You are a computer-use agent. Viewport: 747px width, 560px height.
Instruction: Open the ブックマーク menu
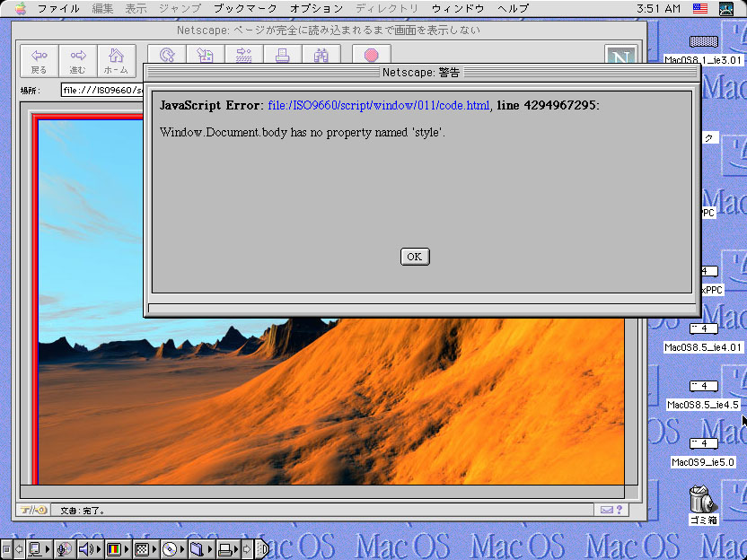point(245,8)
